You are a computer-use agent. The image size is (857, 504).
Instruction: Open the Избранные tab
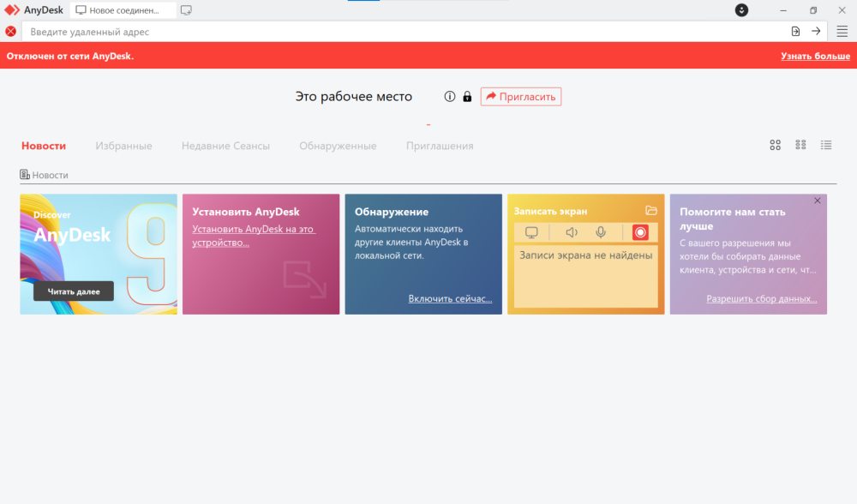pos(123,146)
